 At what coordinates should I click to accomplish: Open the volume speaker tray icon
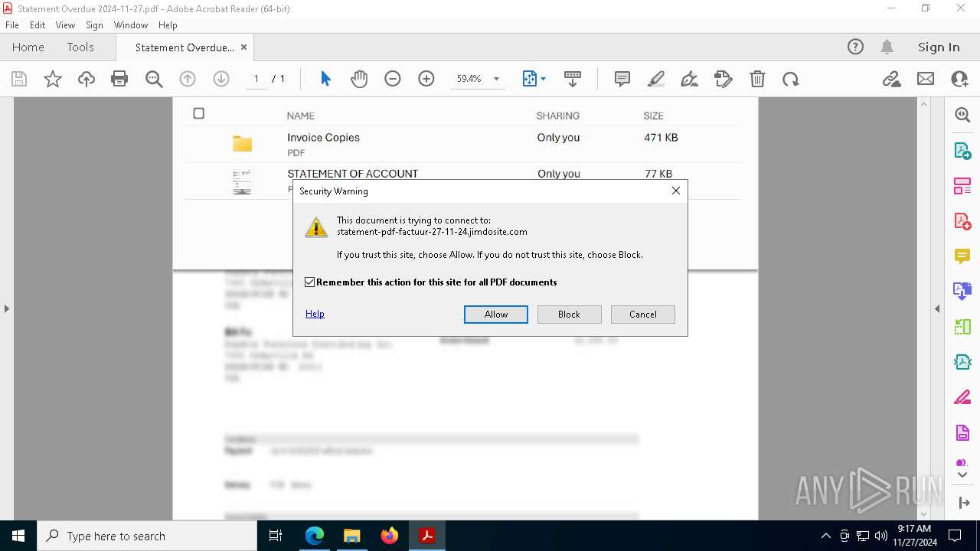881,536
